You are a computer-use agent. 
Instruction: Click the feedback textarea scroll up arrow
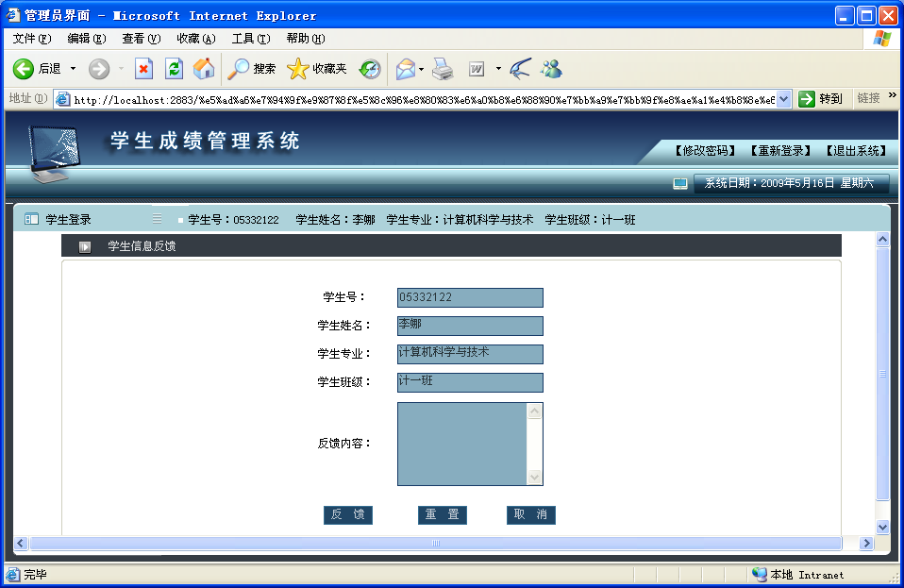534,411
